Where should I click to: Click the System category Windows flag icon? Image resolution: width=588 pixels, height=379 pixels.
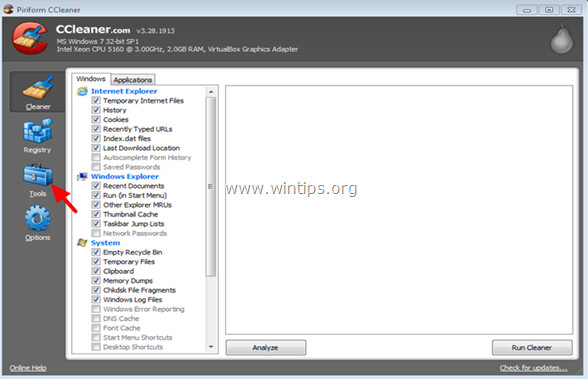[x=82, y=243]
